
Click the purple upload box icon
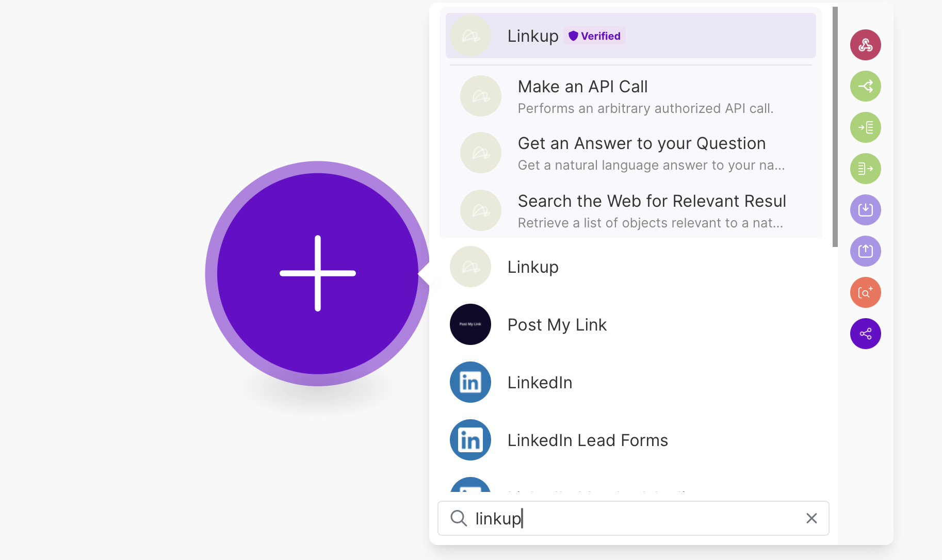[x=865, y=251]
